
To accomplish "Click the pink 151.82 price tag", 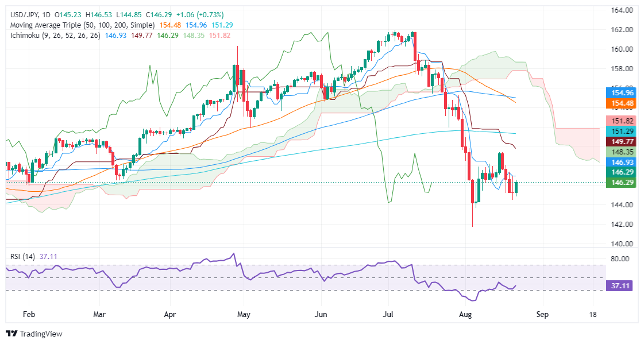I will pos(622,121).
